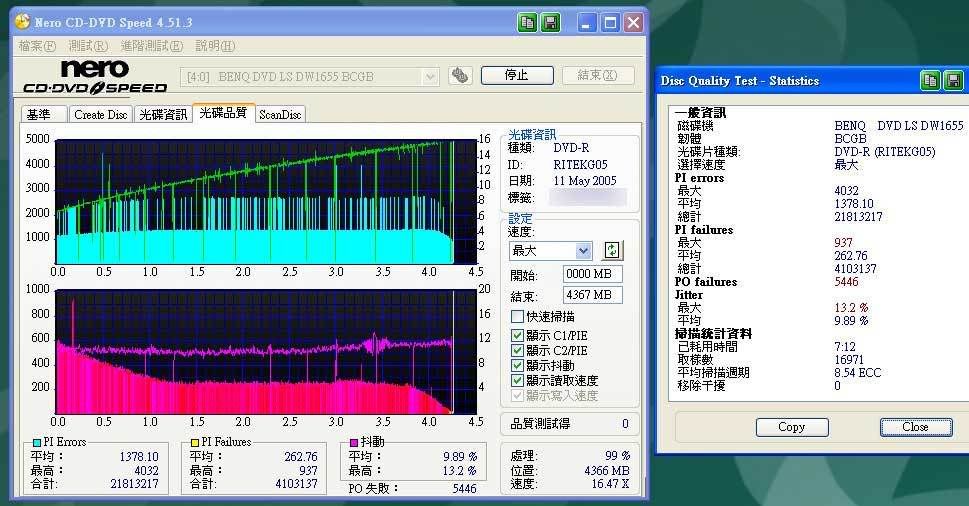Screen dimensions: 969x506
Task: Click the cyan PI Errors legend swatch
Action: [x=36, y=442]
